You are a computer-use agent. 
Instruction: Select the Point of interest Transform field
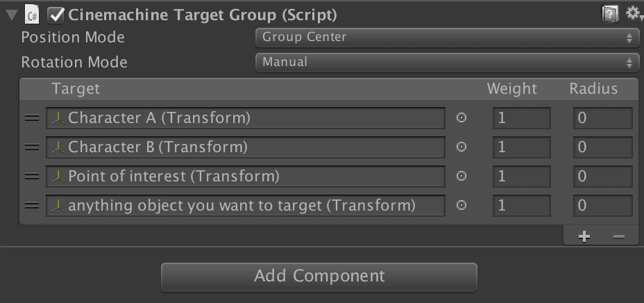pyautogui.click(x=246, y=177)
